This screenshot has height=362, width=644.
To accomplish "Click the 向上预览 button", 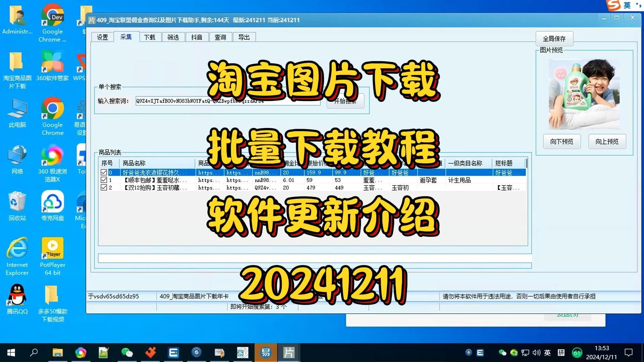I will click(607, 141).
